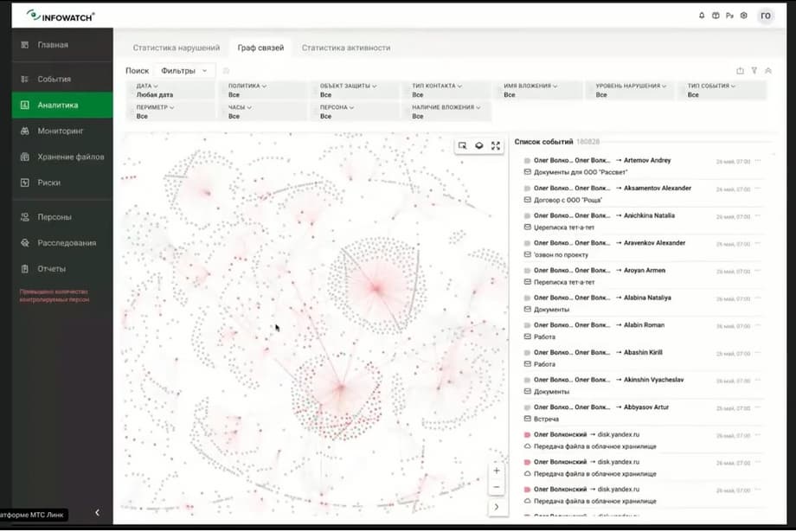
Task: Open Риски in sidebar
Action: click(x=62, y=183)
